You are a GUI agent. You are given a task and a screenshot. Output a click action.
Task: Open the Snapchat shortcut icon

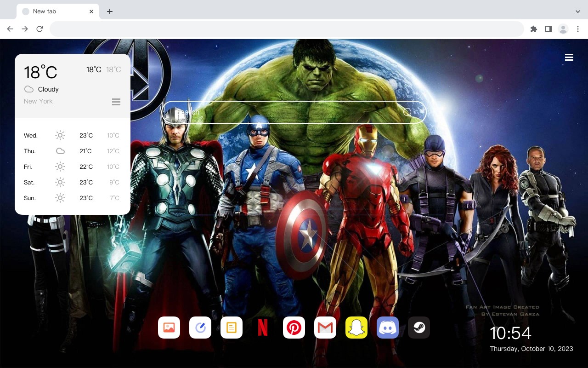coord(356,328)
